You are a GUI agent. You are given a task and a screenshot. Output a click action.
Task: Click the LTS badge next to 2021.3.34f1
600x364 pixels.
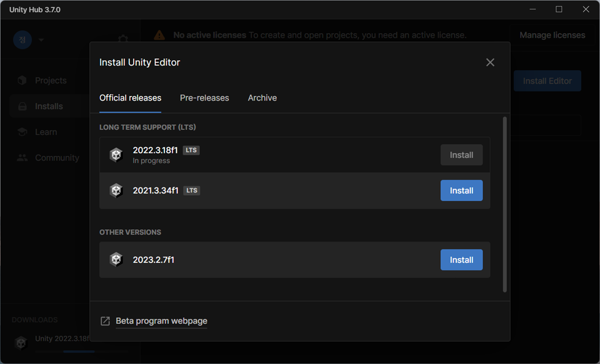tap(192, 190)
